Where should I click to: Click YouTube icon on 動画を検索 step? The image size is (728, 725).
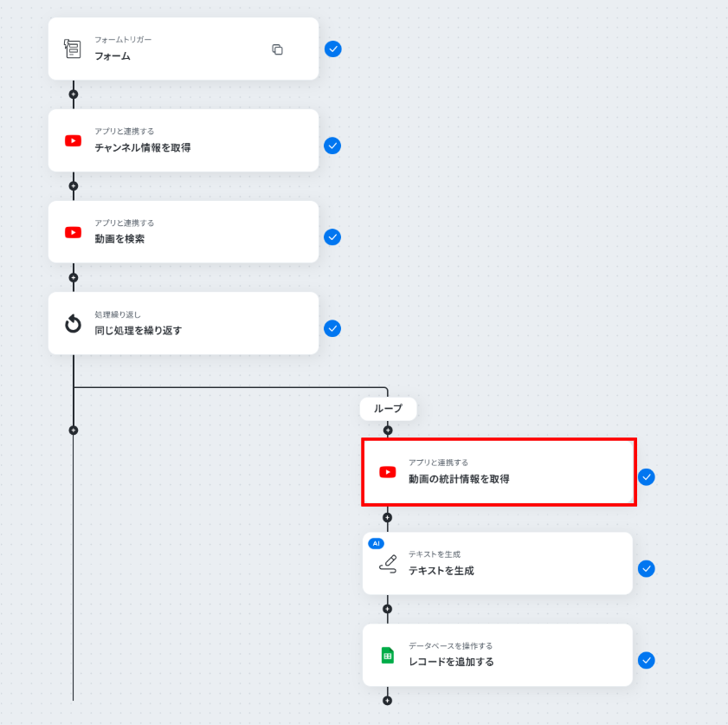pyautogui.click(x=73, y=232)
